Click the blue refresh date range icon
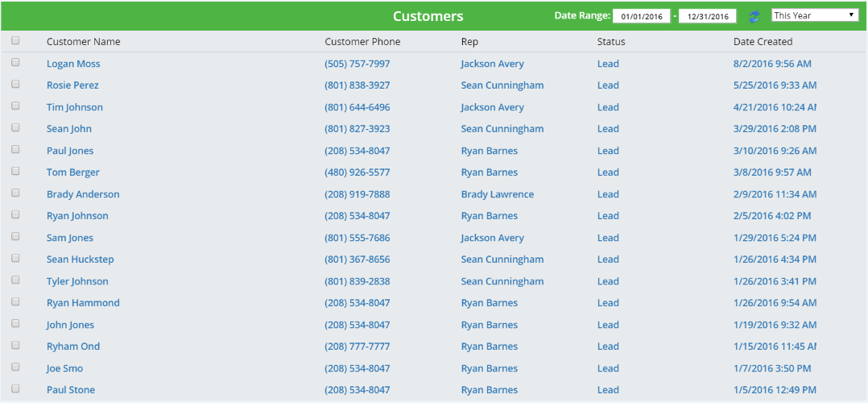Viewport: 868px width, 403px height. [x=754, y=16]
